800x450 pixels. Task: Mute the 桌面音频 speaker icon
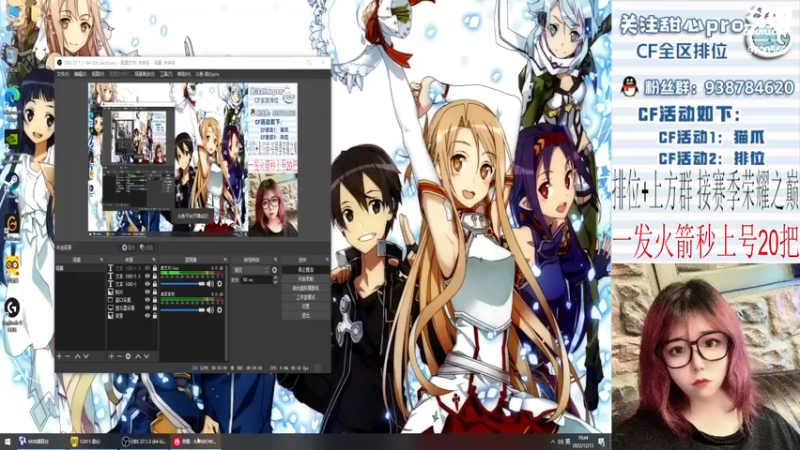[210, 310]
